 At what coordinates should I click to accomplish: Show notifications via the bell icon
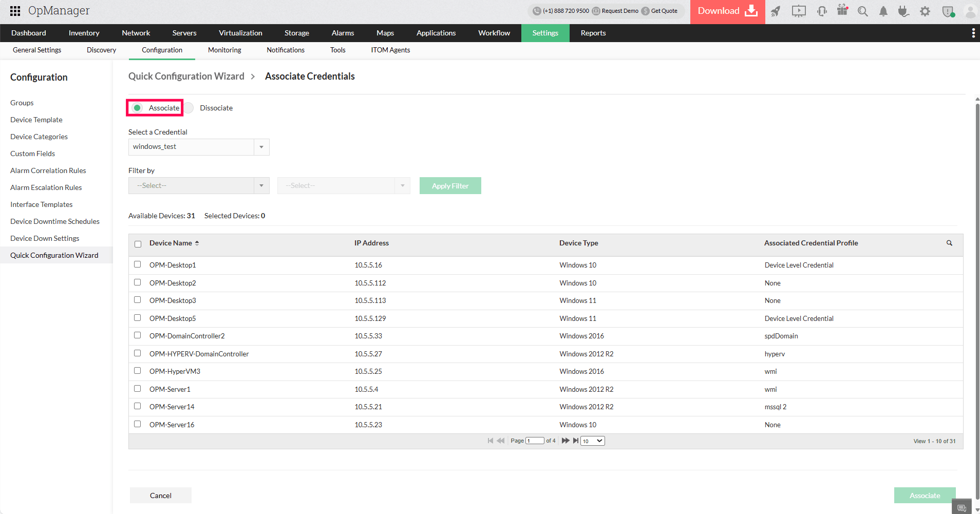[883, 11]
